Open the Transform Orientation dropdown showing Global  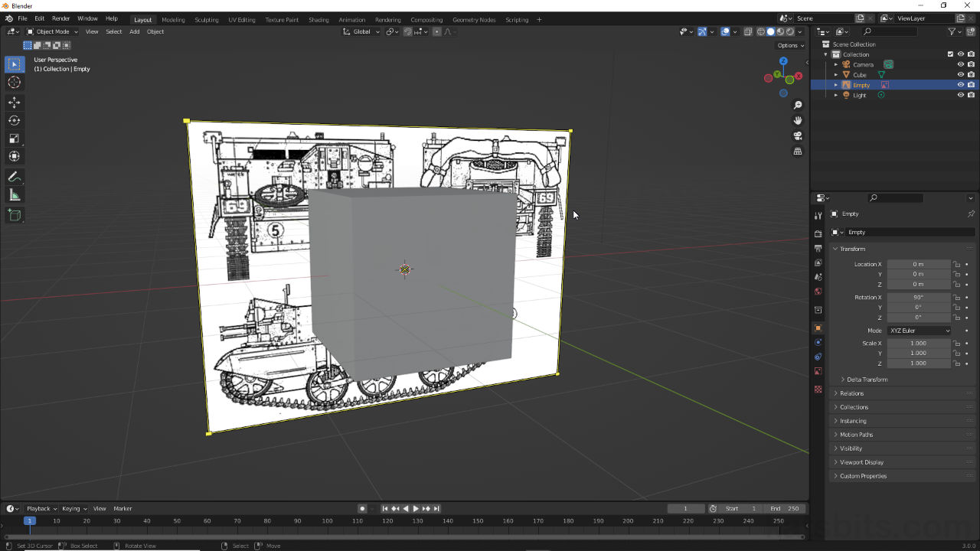tap(361, 31)
